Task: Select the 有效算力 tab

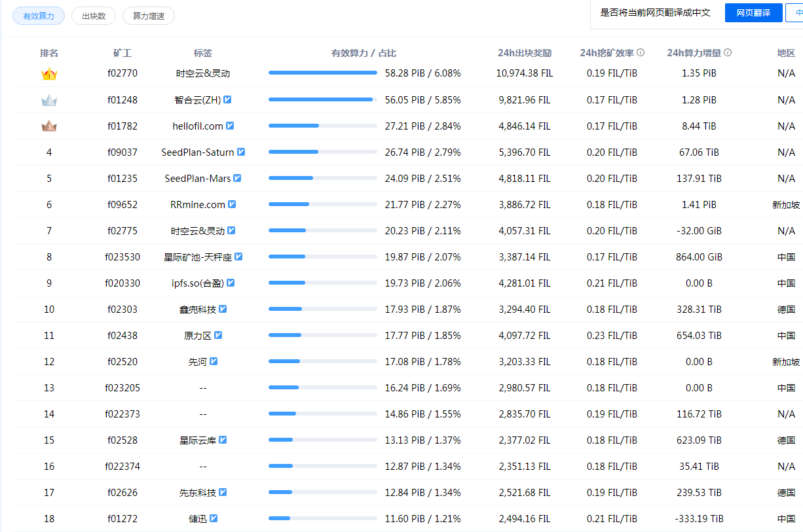Action: (38, 16)
